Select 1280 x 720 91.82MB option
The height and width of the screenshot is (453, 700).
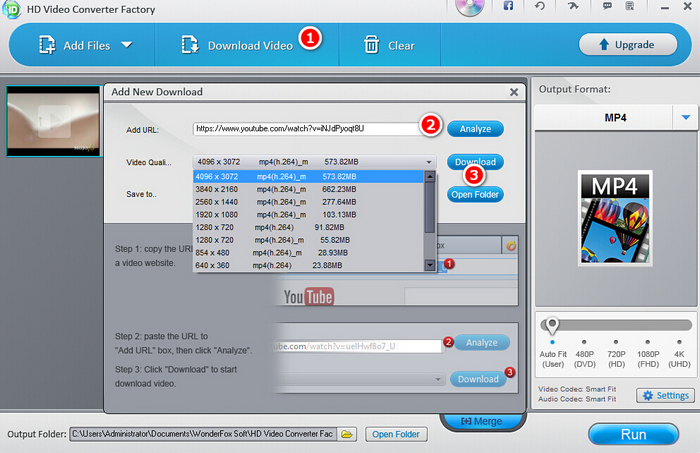[x=308, y=228]
